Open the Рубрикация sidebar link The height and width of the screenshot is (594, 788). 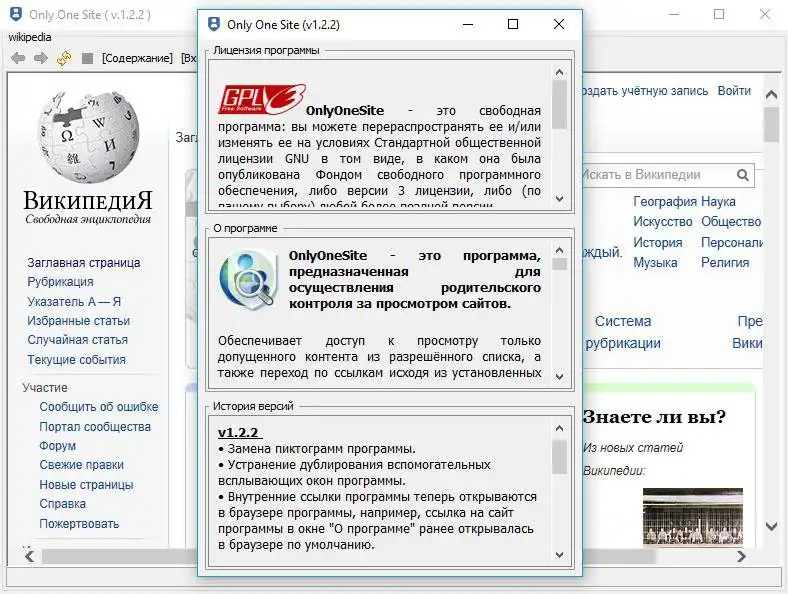(60, 281)
